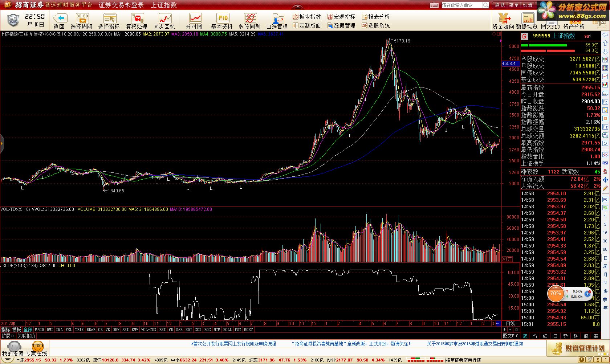
Task: Click the 图文F10 button below the chart
Action: (x=511, y=336)
